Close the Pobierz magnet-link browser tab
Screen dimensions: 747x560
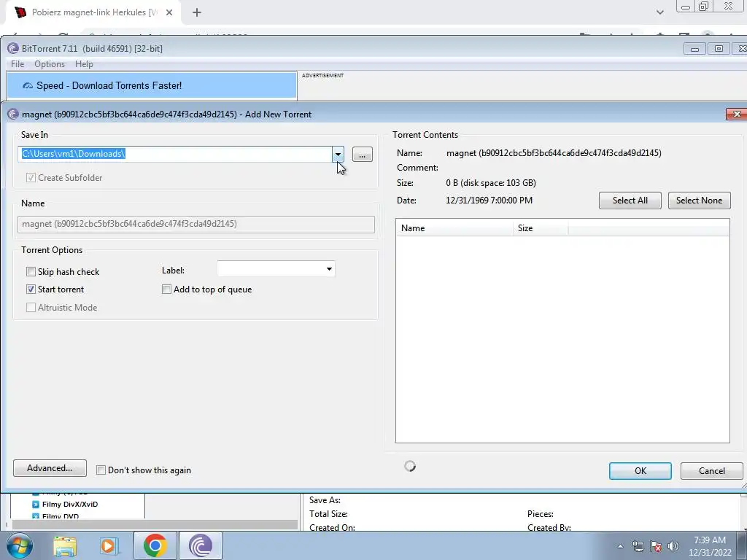click(x=169, y=13)
